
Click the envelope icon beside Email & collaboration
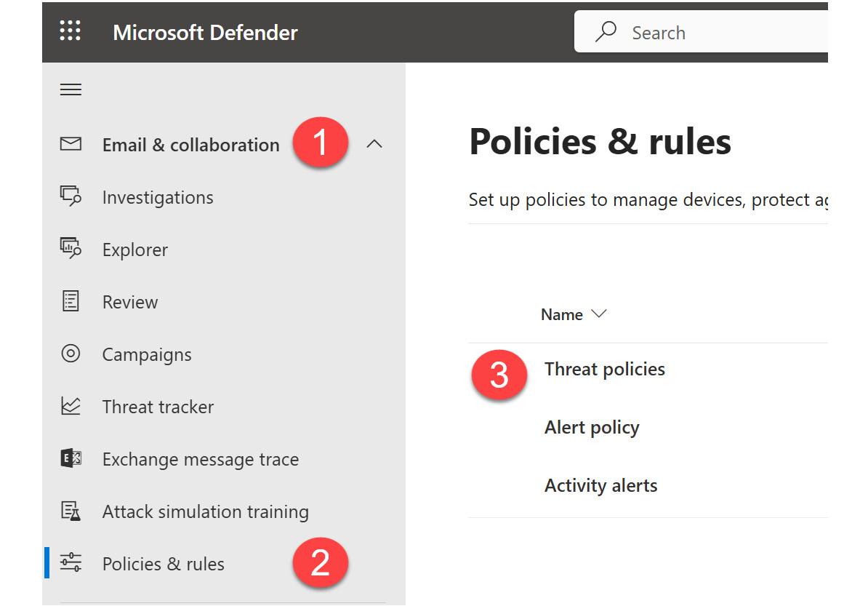[71, 144]
